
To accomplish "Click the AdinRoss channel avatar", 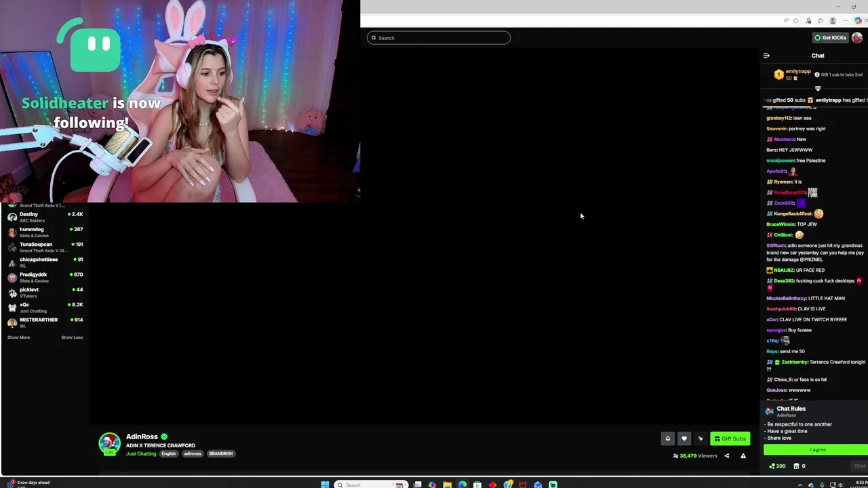I will tap(109, 444).
